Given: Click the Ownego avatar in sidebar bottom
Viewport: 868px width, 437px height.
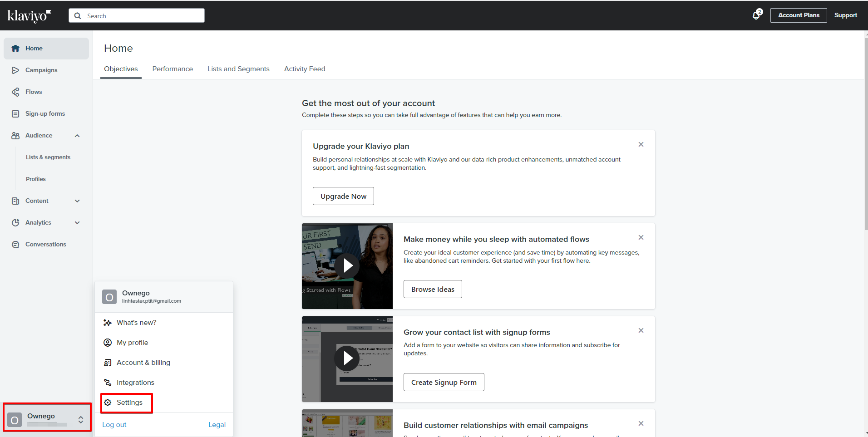Looking at the screenshot, I should [x=15, y=420].
